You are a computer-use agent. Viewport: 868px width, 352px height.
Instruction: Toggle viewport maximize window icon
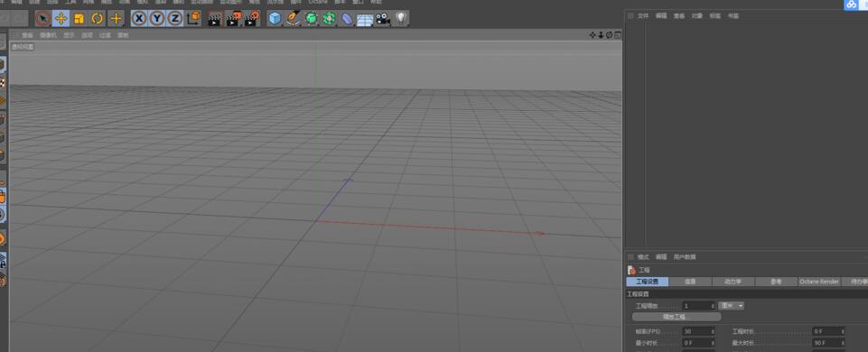[x=617, y=35]
